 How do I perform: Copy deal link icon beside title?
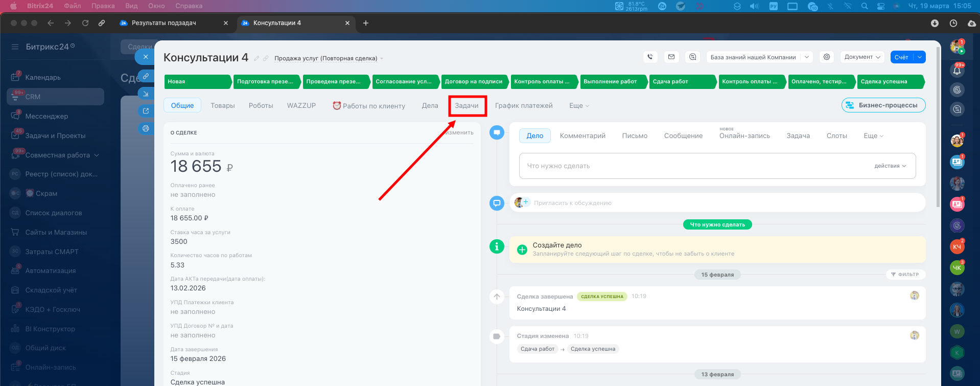[x=266, y=58]
